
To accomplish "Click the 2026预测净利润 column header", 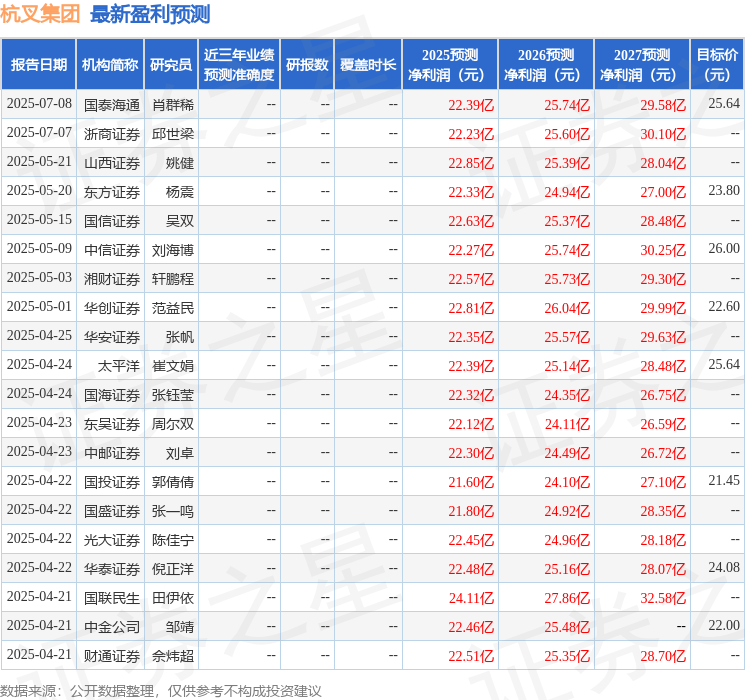I will click(546, 65).
